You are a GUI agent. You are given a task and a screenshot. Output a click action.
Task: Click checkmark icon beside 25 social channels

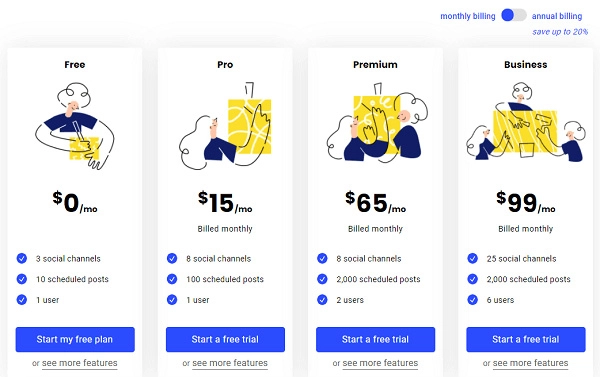point(473,258)
